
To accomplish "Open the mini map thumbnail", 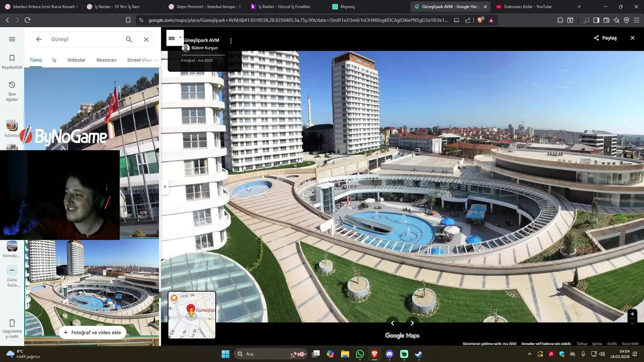I will (x=192, y=315).
